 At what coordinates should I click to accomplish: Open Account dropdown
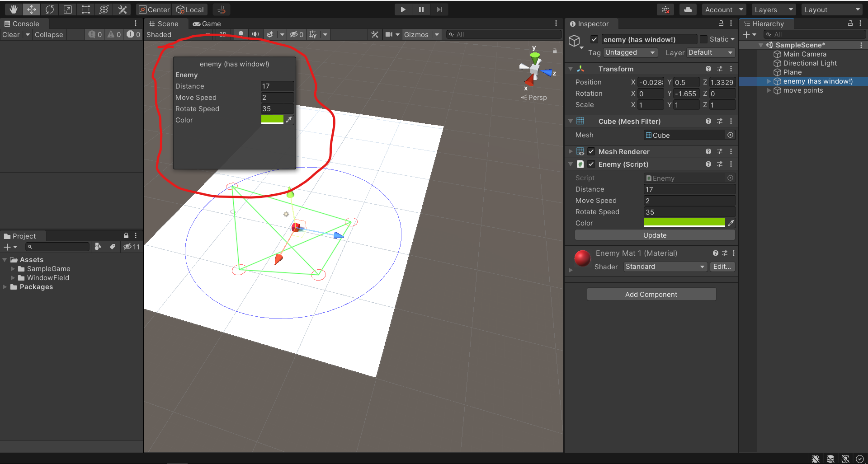point(724,9)
